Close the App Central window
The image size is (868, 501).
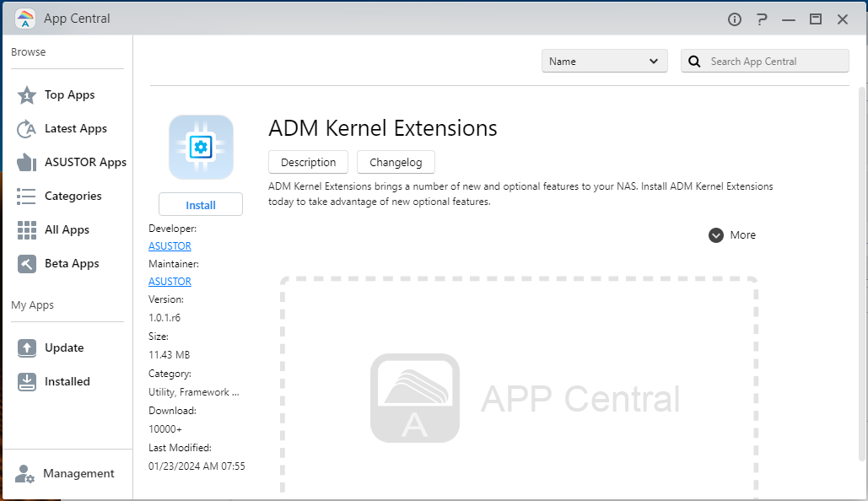tap(843, 19)
